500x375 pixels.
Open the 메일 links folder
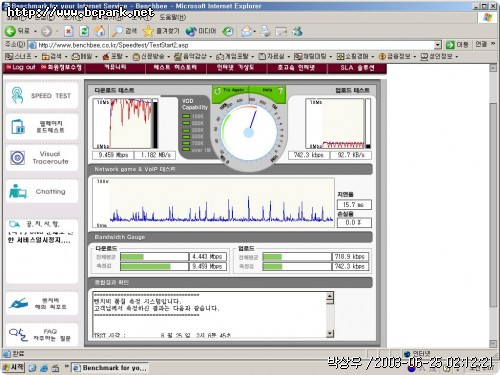tap(84, 56)
